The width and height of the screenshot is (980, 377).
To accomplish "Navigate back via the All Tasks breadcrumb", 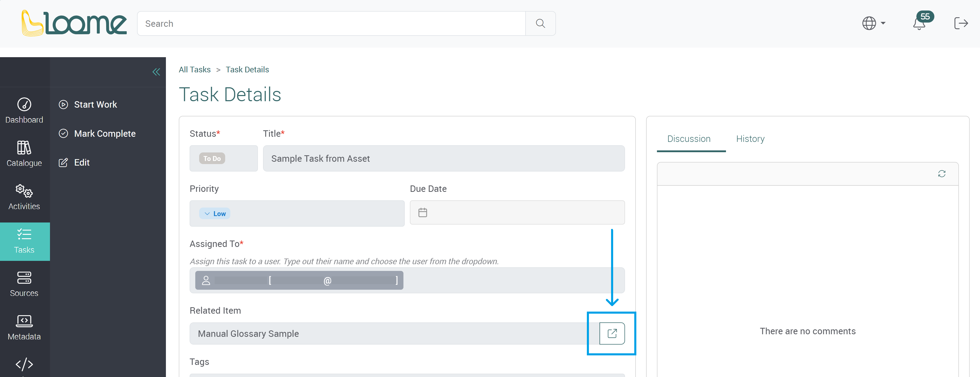I will pos(195,69).
